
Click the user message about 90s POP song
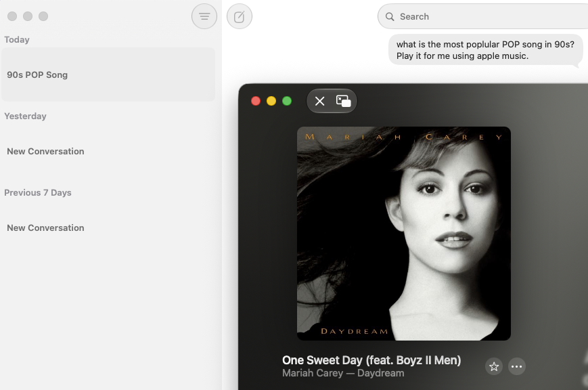point(485,50)
